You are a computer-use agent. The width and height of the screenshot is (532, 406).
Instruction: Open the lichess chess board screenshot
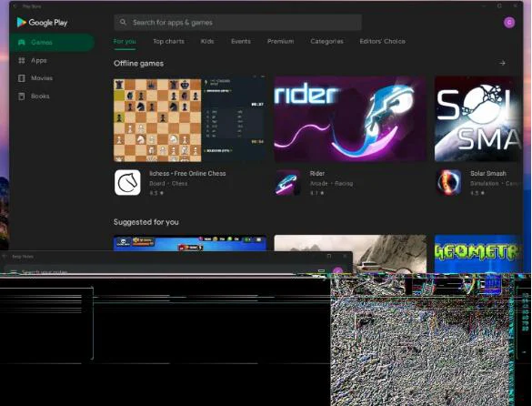point(190,119)
